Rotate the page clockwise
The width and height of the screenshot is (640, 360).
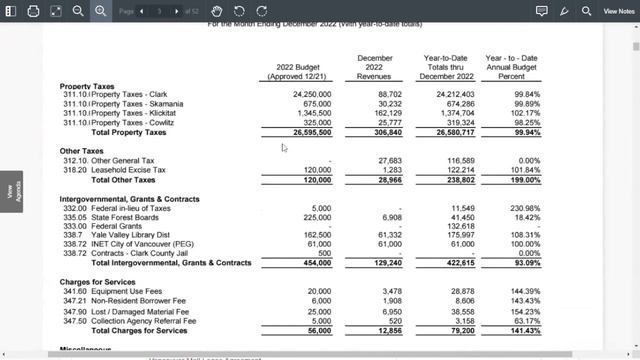click(x=262, y=11)
